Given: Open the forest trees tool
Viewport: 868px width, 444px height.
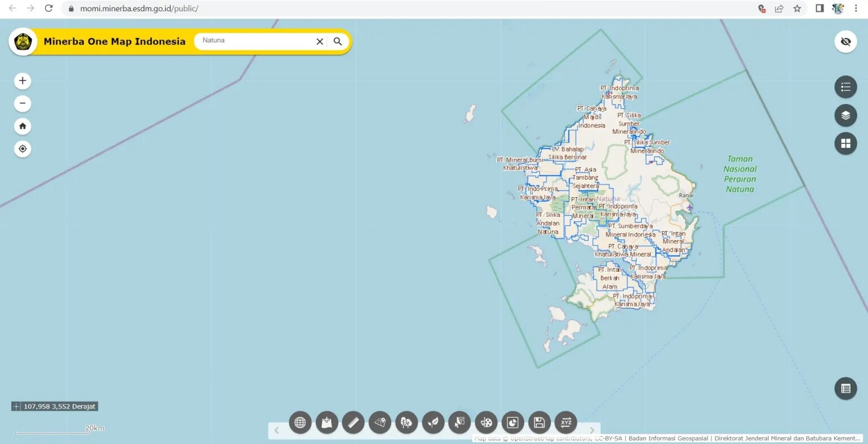Looking at the screenshot, I should (406, 423).
